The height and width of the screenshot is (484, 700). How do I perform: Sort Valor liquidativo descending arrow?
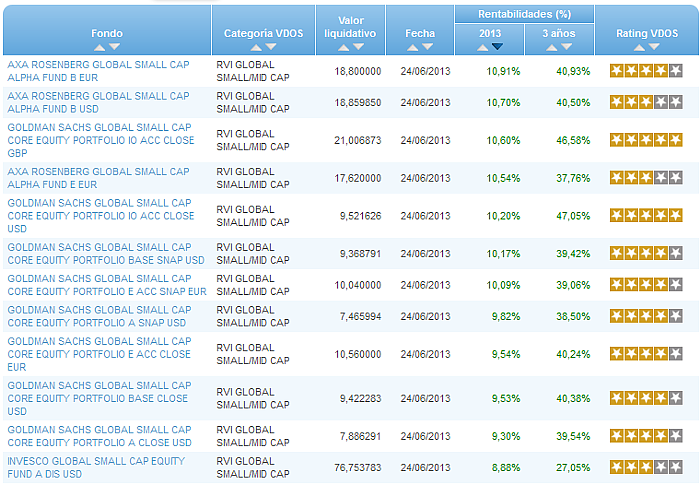[x=358, y=47]
